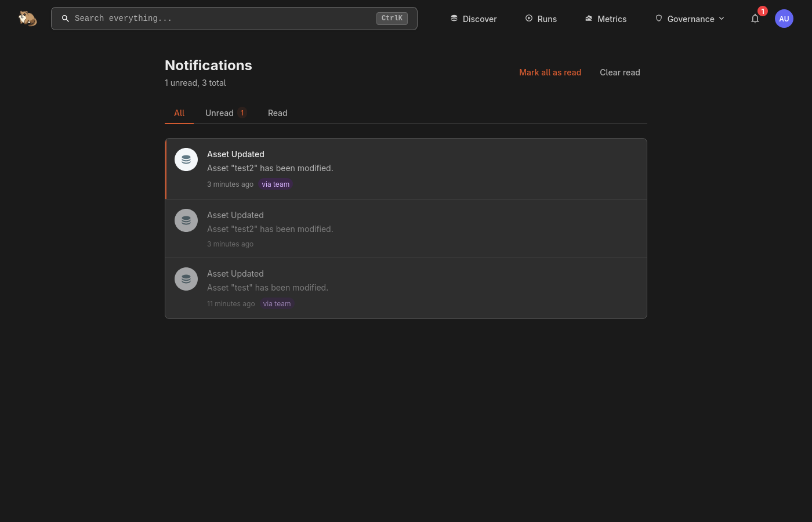Mark all notifications as read
This screenshot has width=812, height=522.
[550, 72]
